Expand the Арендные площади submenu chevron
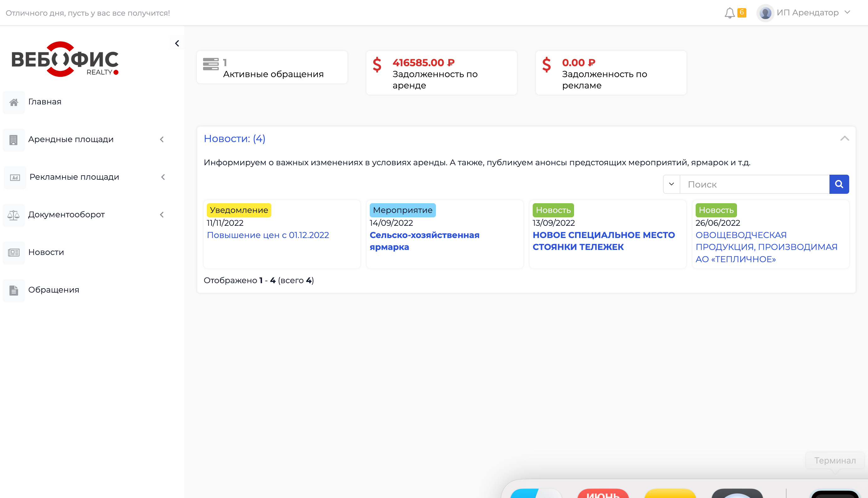This screenshot has width=868, height=498. [x=162, y=140]
